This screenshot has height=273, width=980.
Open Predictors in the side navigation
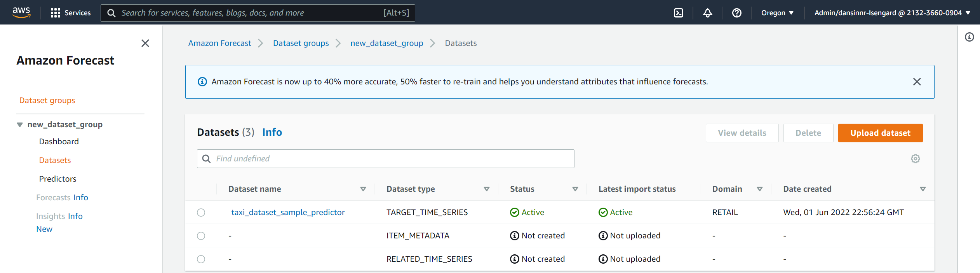click(x=57, y=179)
